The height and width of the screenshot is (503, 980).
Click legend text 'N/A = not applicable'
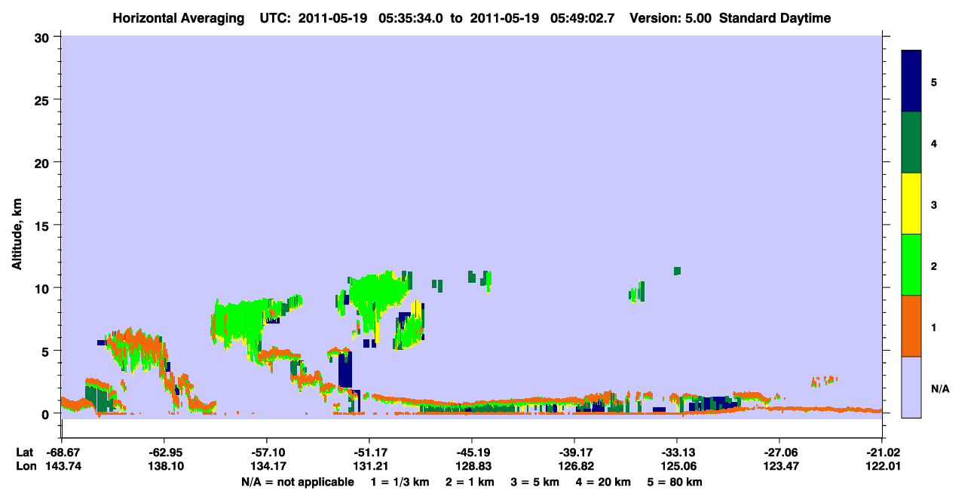(297, 482)
